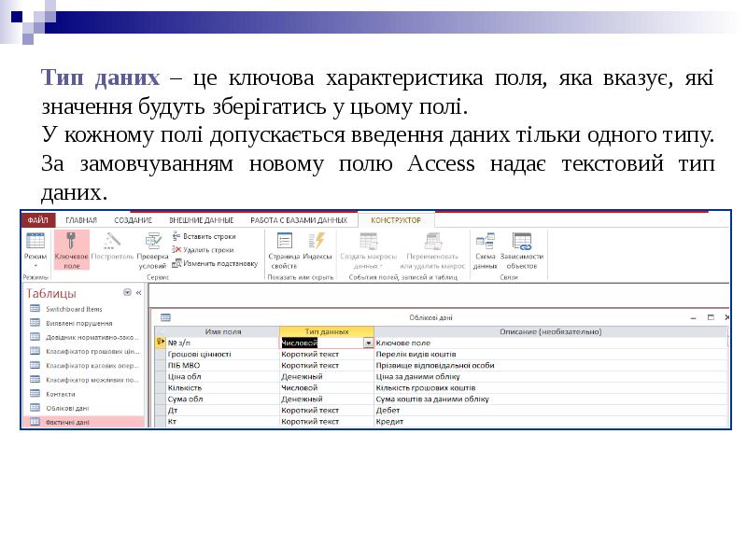Switch to ВНЕШНИЕ ДАННЫЕ tab
This screenshot has width=747, height=560.
click(x=201, y=220)
